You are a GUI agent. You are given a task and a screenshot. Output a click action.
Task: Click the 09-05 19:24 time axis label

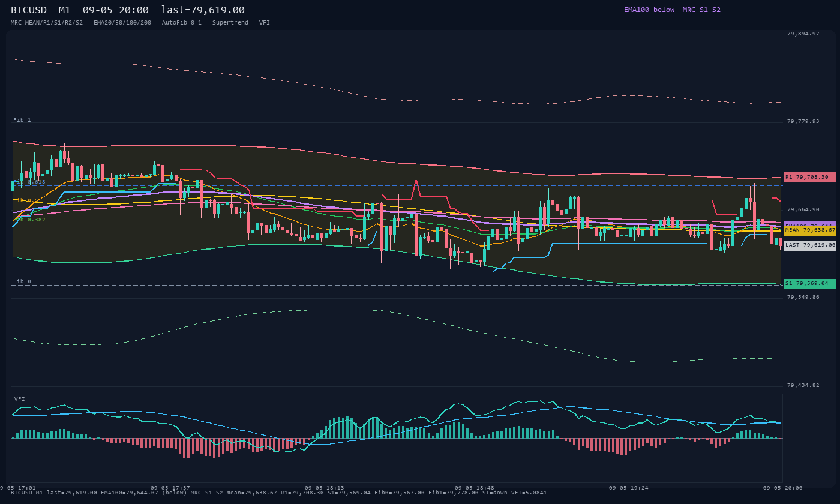point(628,488)
